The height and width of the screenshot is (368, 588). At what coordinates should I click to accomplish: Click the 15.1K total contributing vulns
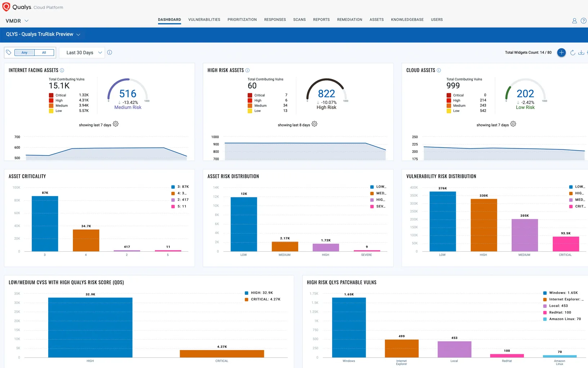(59, 86)
